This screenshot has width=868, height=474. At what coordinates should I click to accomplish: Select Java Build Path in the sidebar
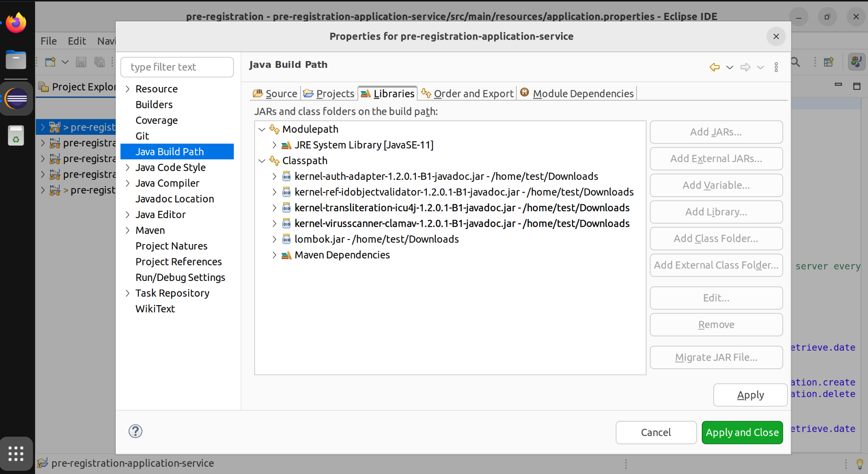pos(177,152)
